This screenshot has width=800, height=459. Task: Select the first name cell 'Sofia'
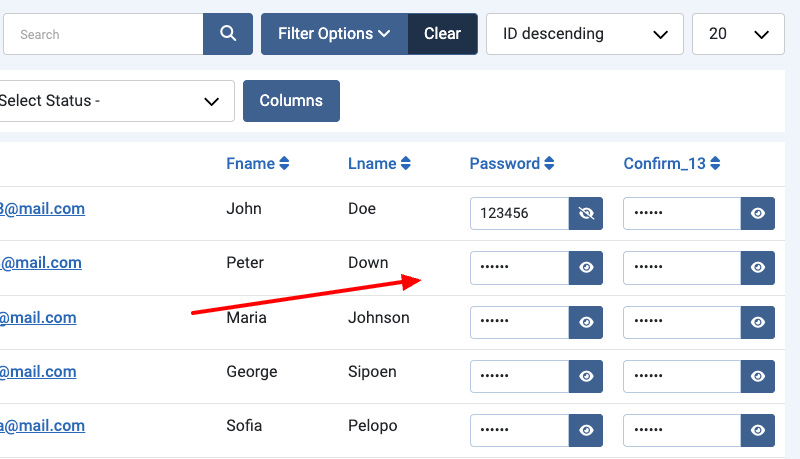(x=244, y=426)
